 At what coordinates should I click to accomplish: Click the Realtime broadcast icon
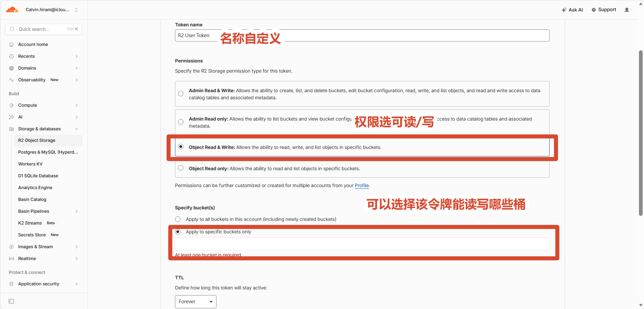tap(11, 259)
